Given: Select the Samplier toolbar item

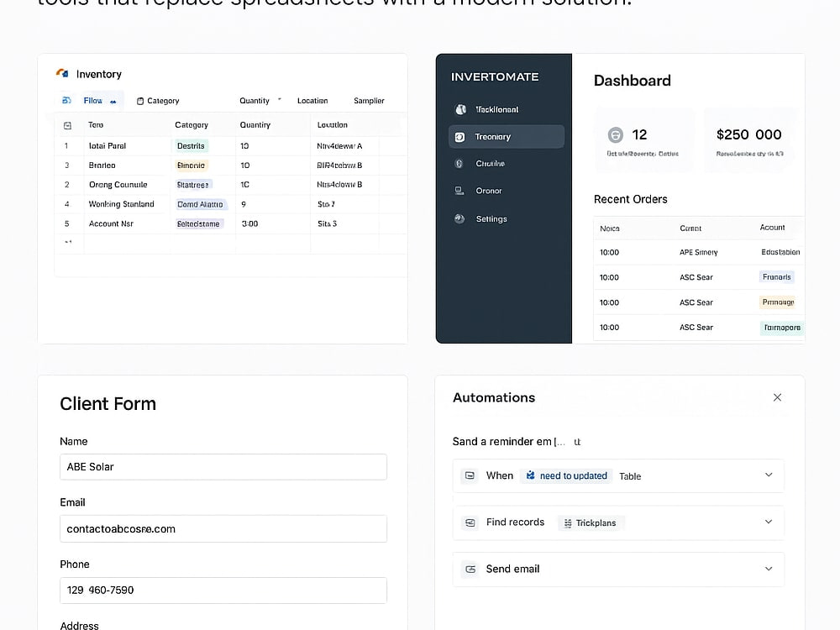Looking at the screenshot, I should (369, 101).
